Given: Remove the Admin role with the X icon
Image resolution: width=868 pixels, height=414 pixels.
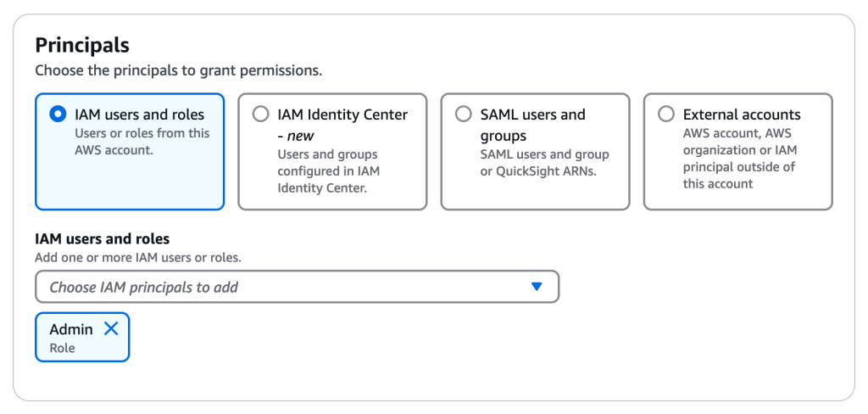Looking at the screenshot, I should [x=111, y=329].
